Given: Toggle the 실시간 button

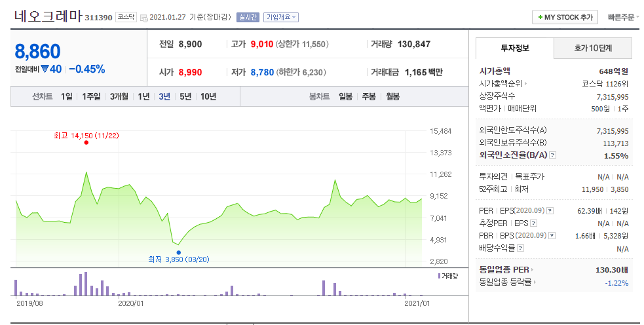Looking at the screenshot, I should pos(248,17).
